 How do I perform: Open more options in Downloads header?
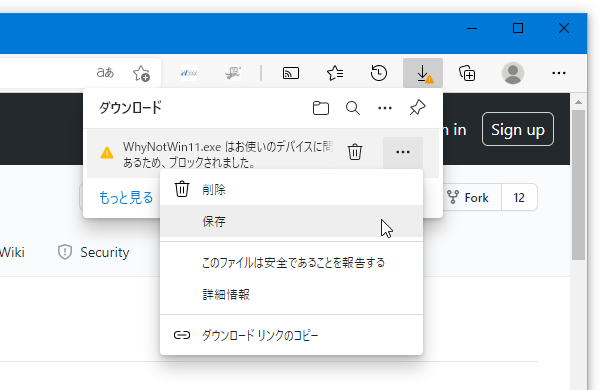385,108
